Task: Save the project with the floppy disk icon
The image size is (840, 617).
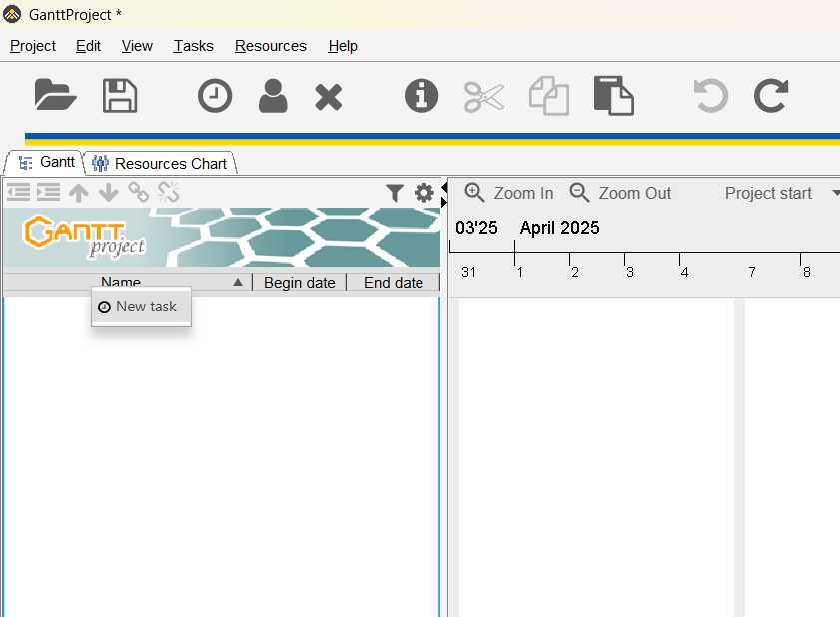Action: click(x=120, y=95)
